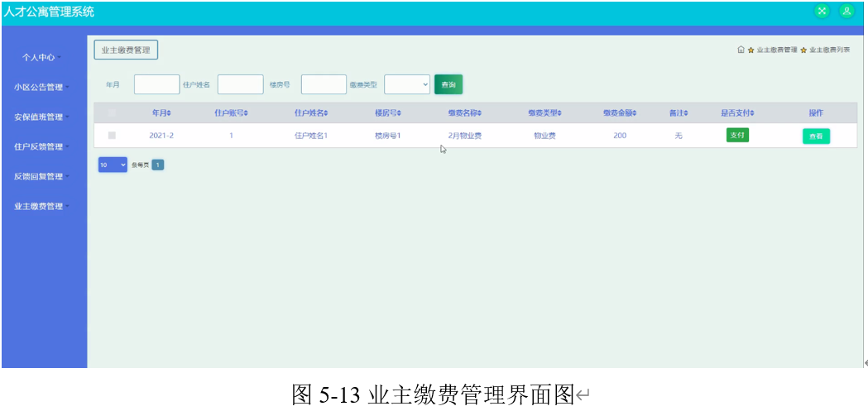This screenshot has width=868, height=411.
Task: Expand 安保值班管理 sidebar menu
Action: coord(41,117)
